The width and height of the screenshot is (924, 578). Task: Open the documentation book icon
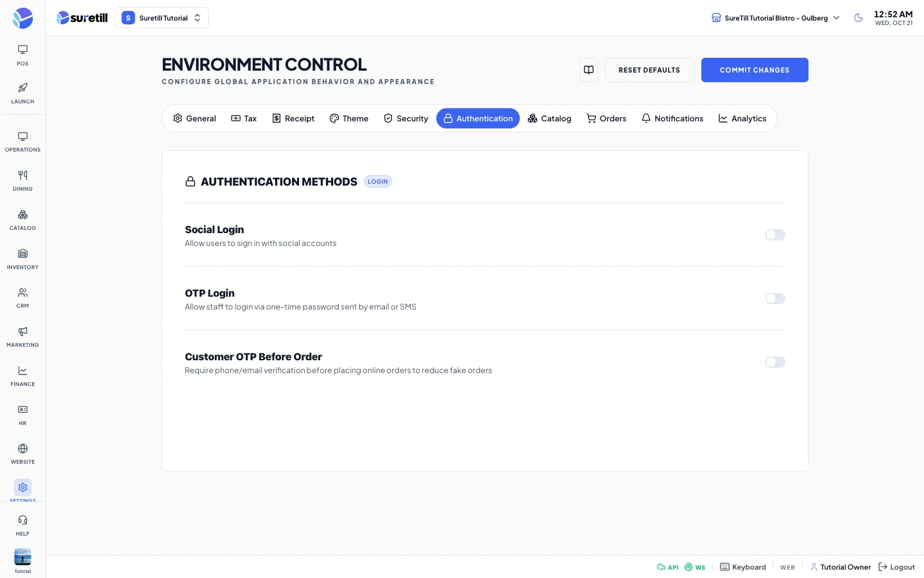(x=588, y=70)
